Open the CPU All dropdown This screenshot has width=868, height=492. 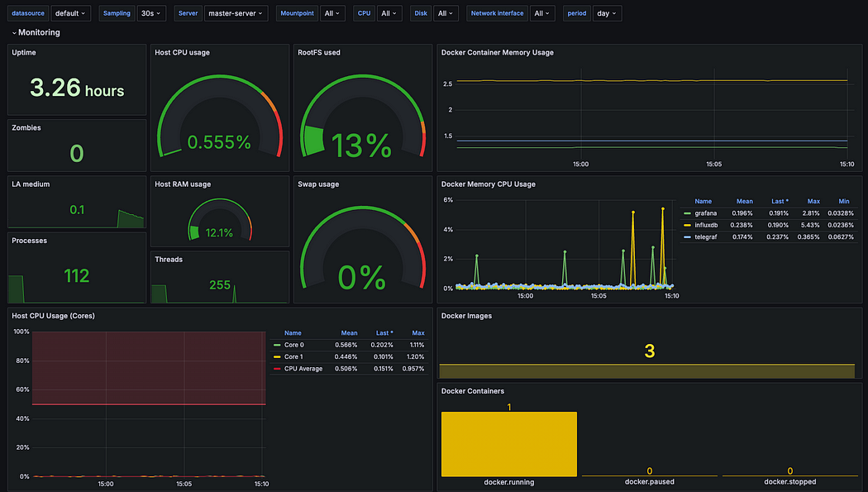coord(389,13)
